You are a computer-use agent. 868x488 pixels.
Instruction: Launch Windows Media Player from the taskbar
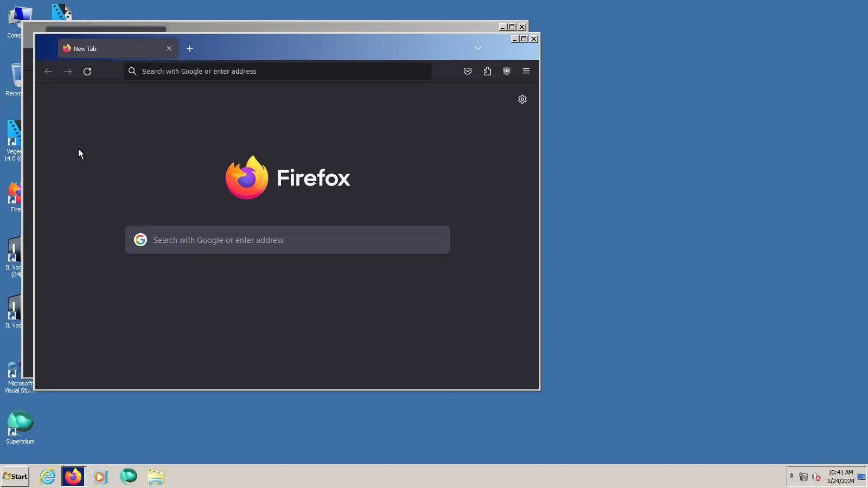point(100,477)
